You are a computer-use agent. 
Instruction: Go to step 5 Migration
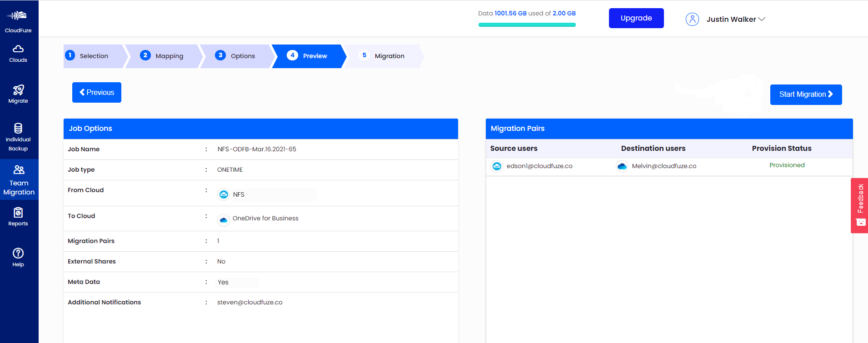pyautogui.click(x=383, y=56)
